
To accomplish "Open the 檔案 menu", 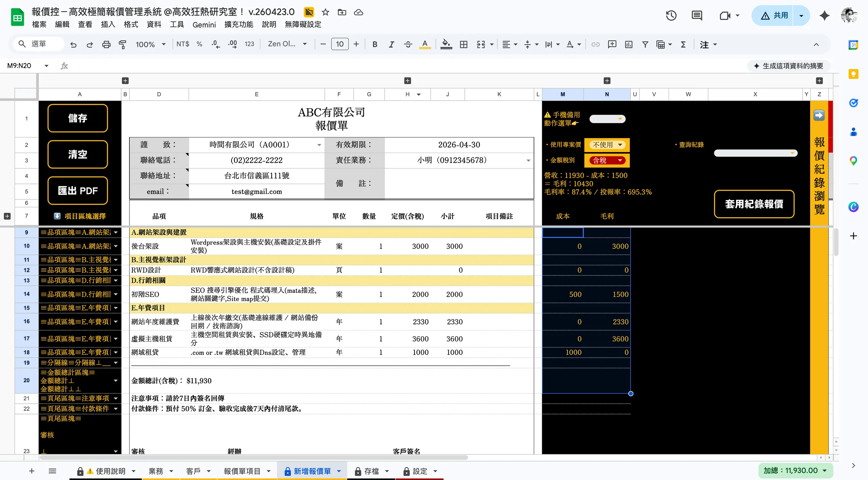I will (x=39, y=25).
